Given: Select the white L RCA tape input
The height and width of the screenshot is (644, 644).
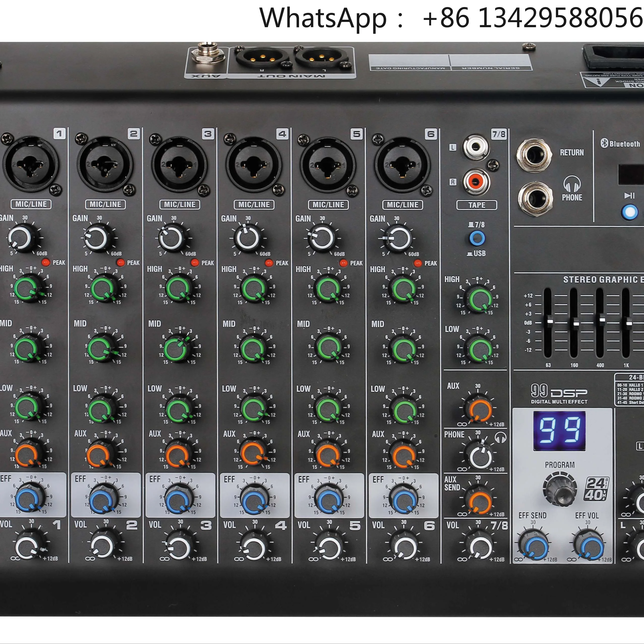Looking at the screenshot, I should 476,147.
